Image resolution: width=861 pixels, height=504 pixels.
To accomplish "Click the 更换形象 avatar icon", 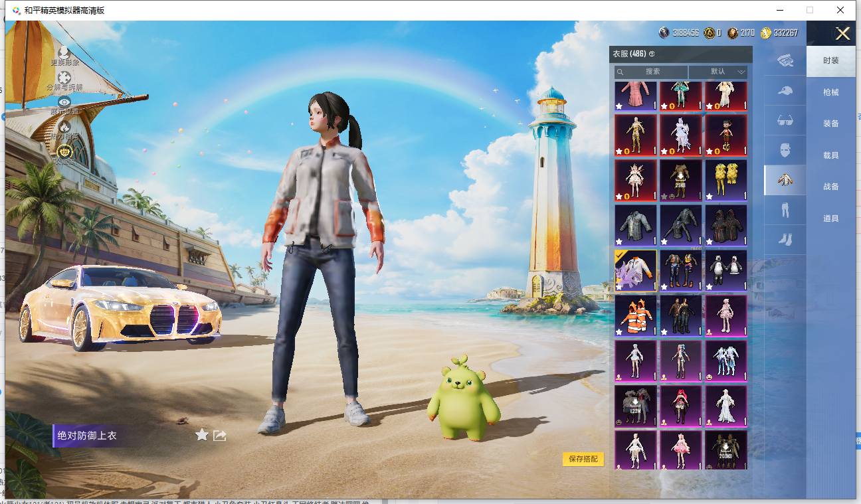I will click(x=64, y=52).
